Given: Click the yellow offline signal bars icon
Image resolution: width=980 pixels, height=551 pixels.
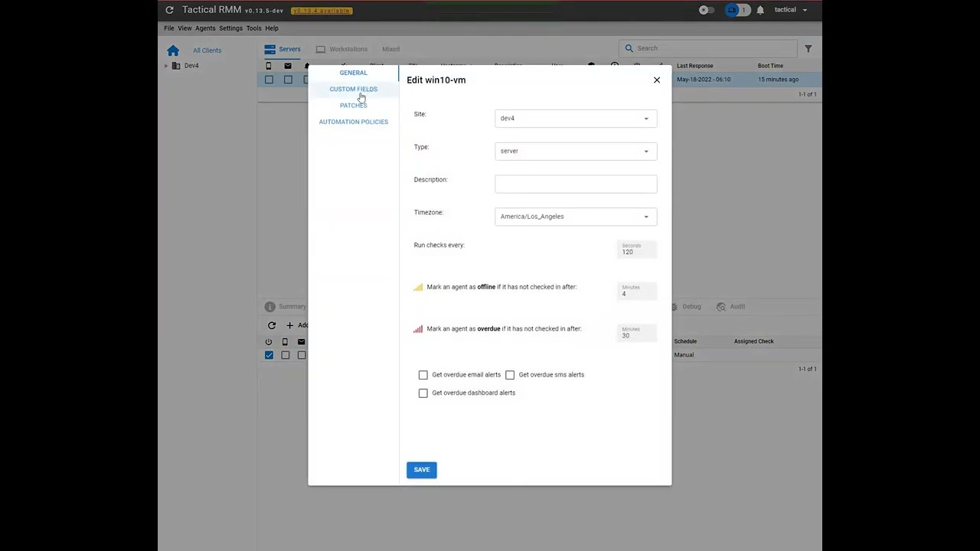Looking at the screenshot, I should coord(418,287).
